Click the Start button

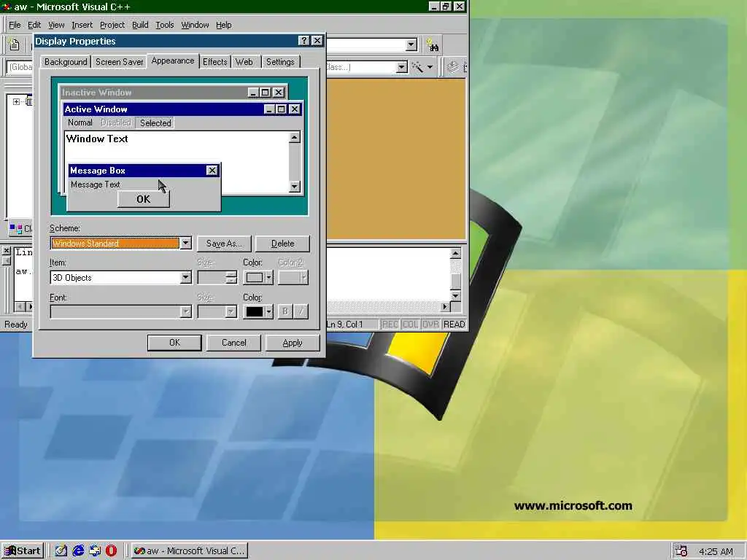coord(23,551)
